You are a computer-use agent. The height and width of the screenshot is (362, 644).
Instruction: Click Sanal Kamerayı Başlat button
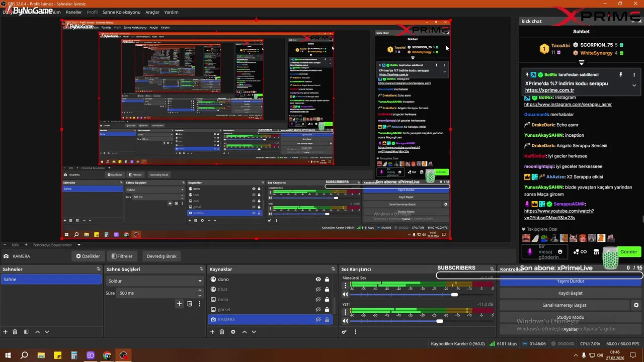click(564, 305)
